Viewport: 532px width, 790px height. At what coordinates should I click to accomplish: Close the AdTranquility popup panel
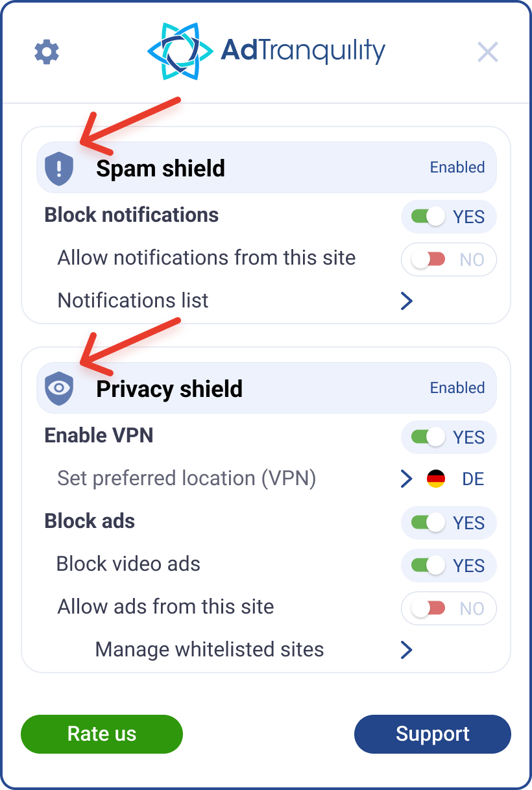point(487,52)
